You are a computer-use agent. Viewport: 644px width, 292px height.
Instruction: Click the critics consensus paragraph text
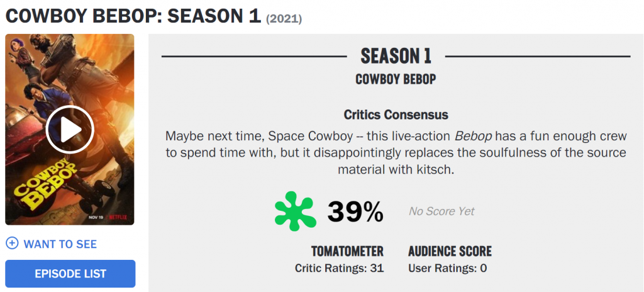396,154
